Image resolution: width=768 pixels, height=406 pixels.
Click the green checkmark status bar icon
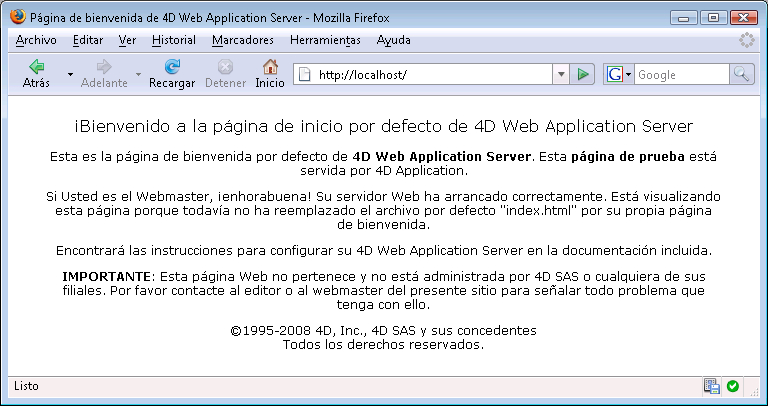(733, 385)
